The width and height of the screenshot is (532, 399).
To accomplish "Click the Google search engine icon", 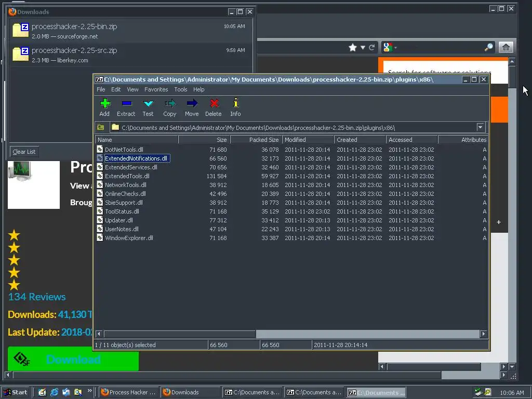I will pos(388,47).
